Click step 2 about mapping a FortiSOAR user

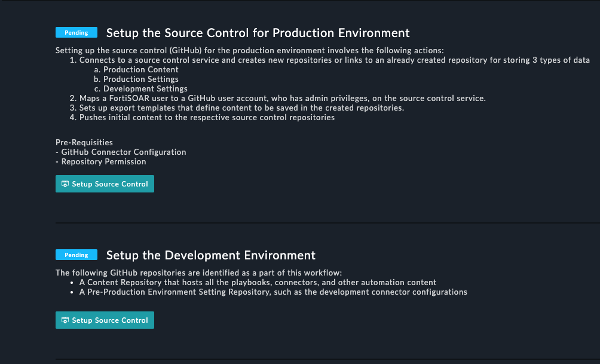[x=282, y=98]
